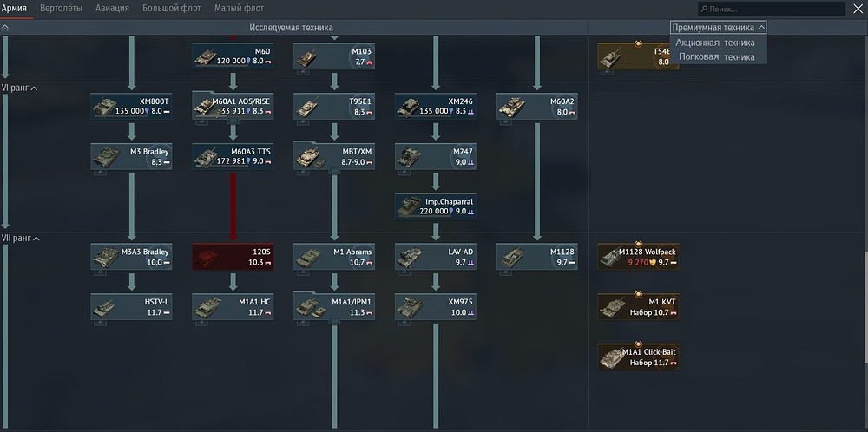The image size is (868, 432).
Task: Click the search field Поиск
Action: [771, 9]
